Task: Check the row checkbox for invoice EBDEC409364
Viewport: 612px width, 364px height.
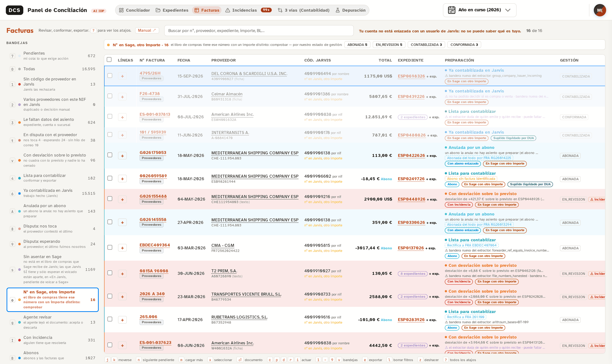Action: point(110,248)
